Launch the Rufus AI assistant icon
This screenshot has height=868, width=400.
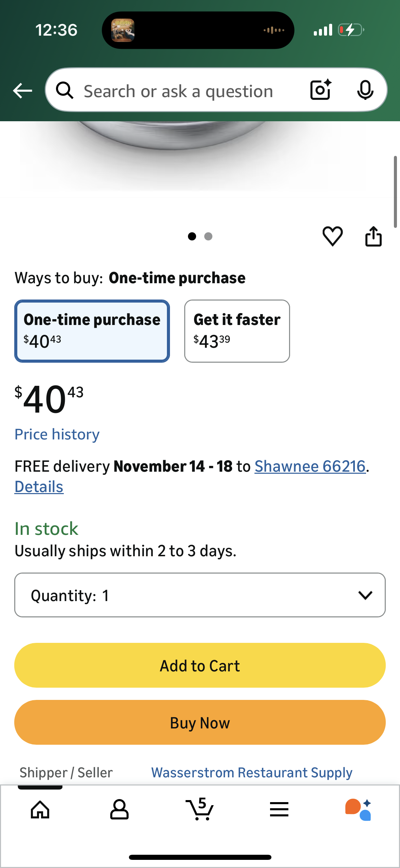[x=359, y=810]
